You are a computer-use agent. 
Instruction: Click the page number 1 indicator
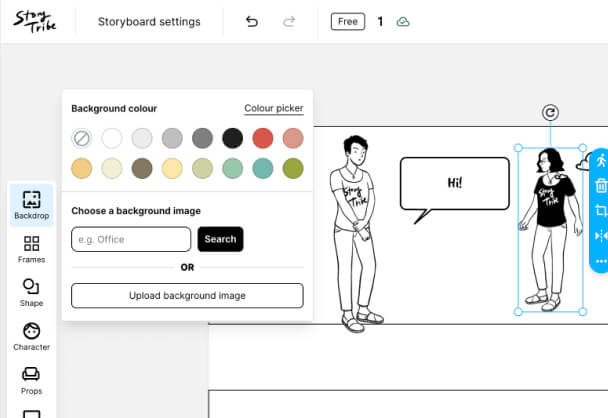[380, 21]
